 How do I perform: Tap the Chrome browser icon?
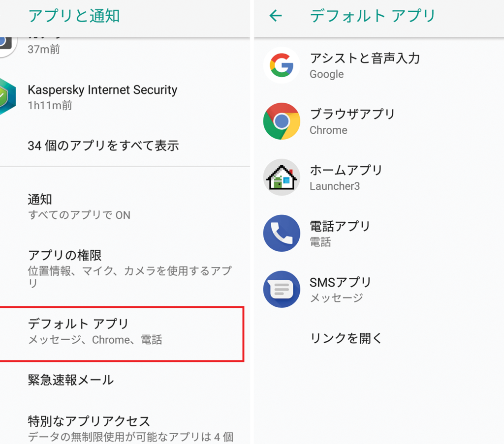(x=282, y=121)
